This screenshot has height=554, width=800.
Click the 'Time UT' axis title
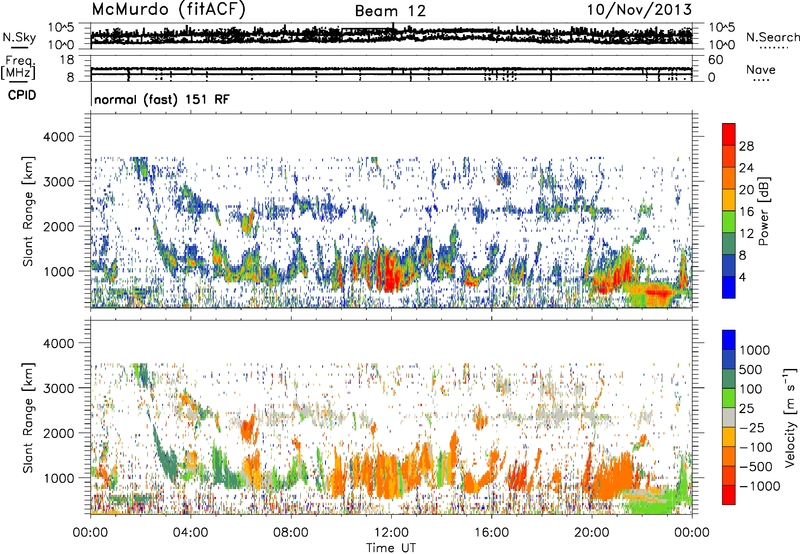[391, 547]
